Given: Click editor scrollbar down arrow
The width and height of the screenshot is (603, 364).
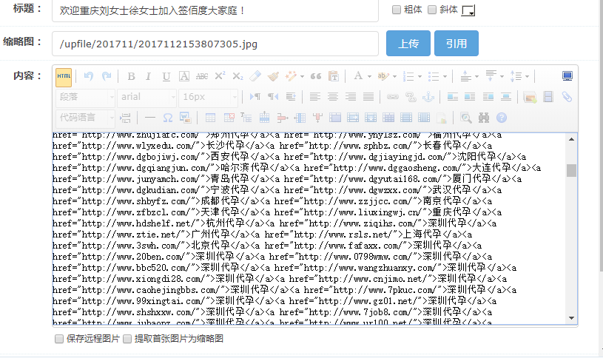Looking at the screenshot, I should point(571,318).
